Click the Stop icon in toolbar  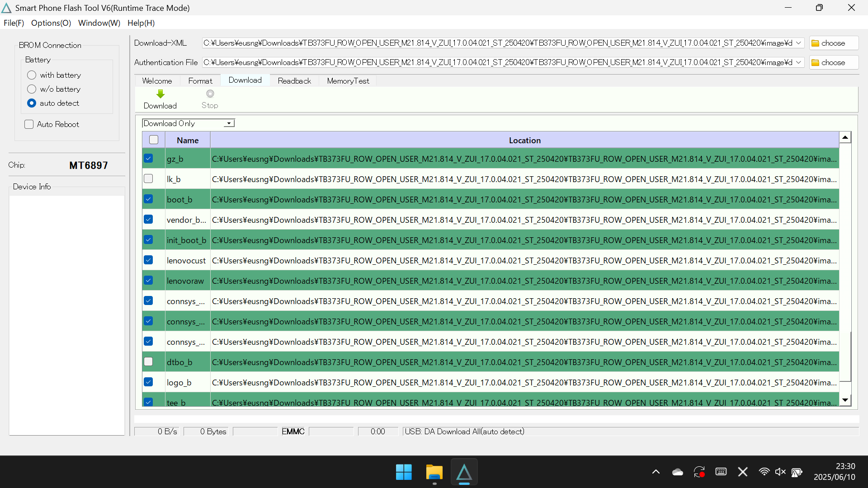point(210,94)
